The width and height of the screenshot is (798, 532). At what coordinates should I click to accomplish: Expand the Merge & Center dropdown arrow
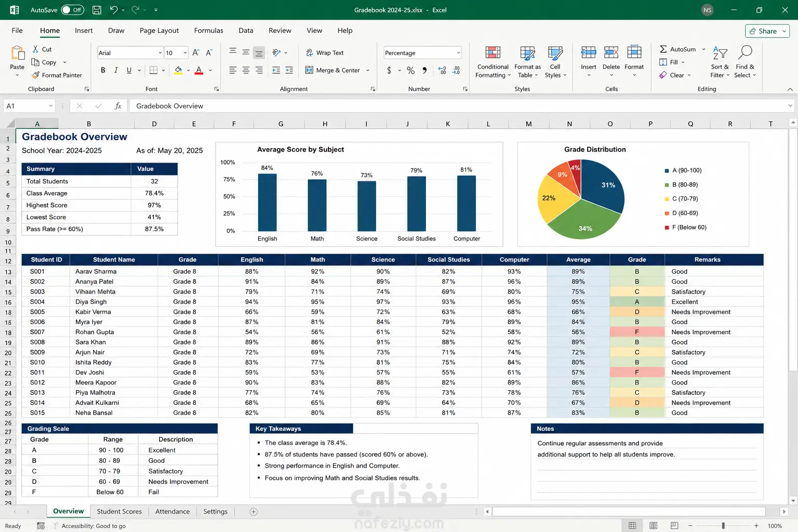(368, 70)
